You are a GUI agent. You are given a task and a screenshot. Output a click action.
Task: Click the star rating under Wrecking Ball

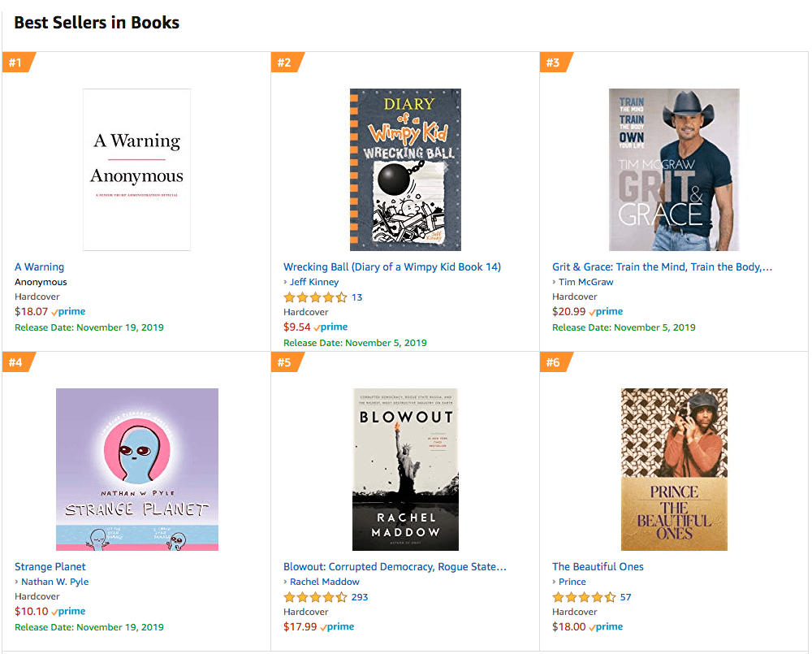tap(313, 297)
